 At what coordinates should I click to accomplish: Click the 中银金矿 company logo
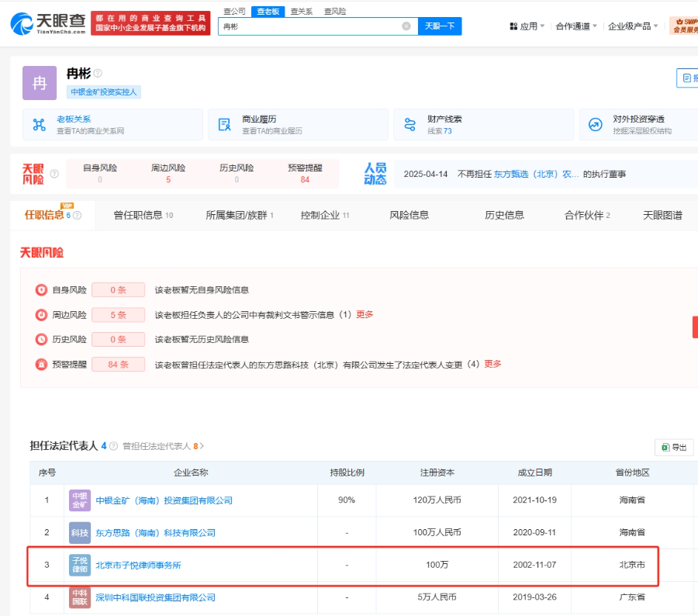click(80, 500)
